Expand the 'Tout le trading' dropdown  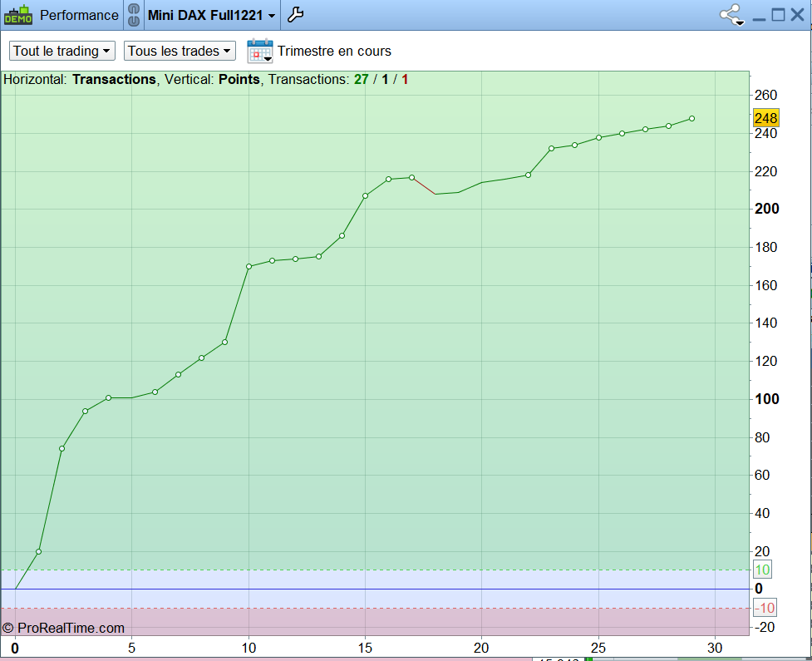coord(62,51)
